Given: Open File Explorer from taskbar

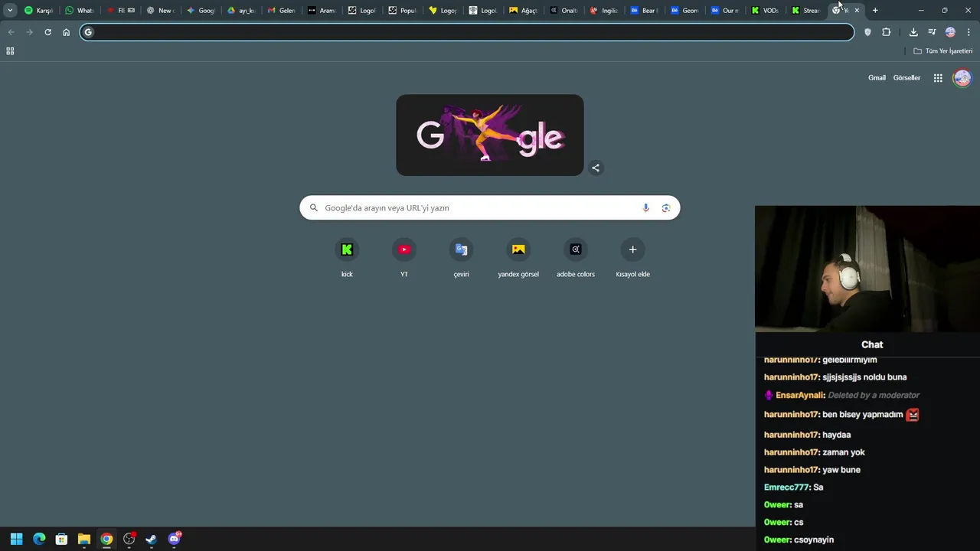Looking at the screenshot, I should pos(84,539).
